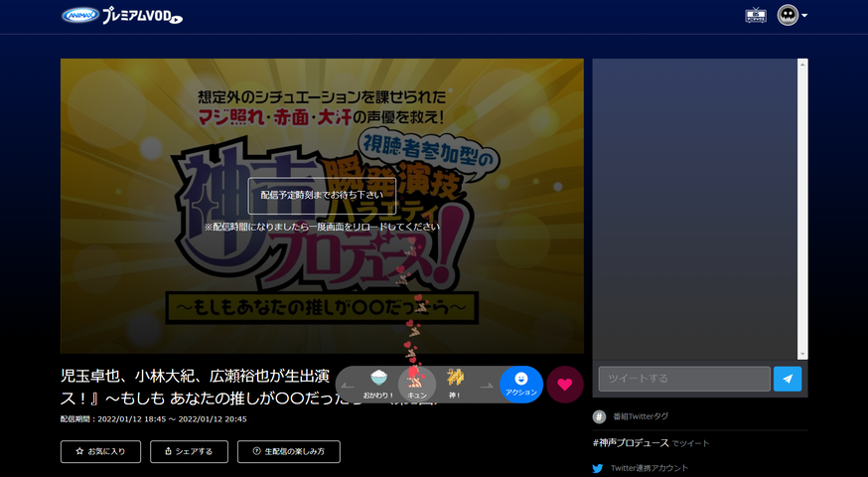Select the Twitter連携アカウント label
The height and width of the screenshot is (477, 868).
(x=650, y=468)
